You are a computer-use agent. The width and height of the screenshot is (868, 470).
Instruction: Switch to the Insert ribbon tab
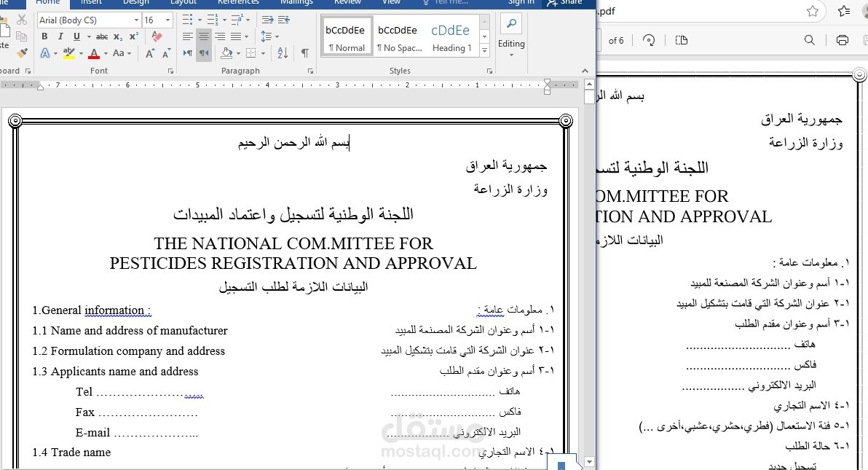[x=91, y=2]
